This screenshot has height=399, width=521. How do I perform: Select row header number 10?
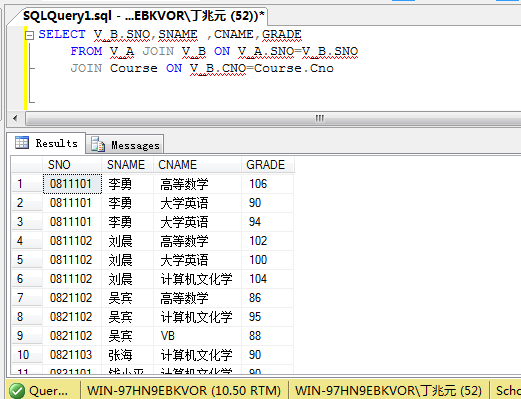pyautogui.click(x=27, y=355)
